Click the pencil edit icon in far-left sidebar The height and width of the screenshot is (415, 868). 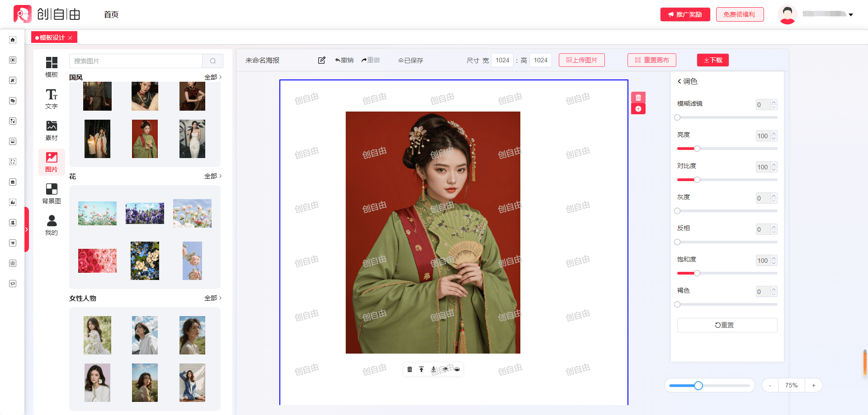pos(13,80)
